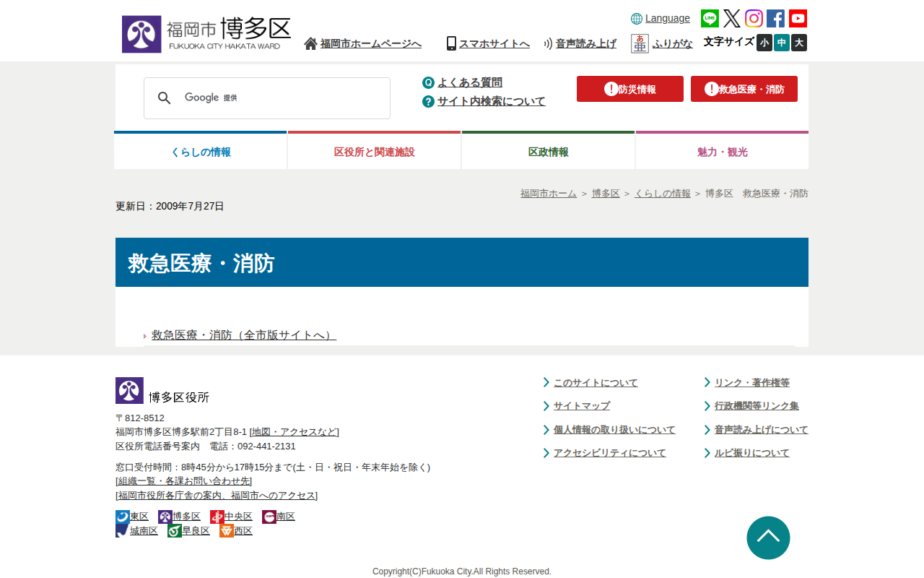
Task: Open the 区政情報 navigation tab
Action: (x=548, y=151)
